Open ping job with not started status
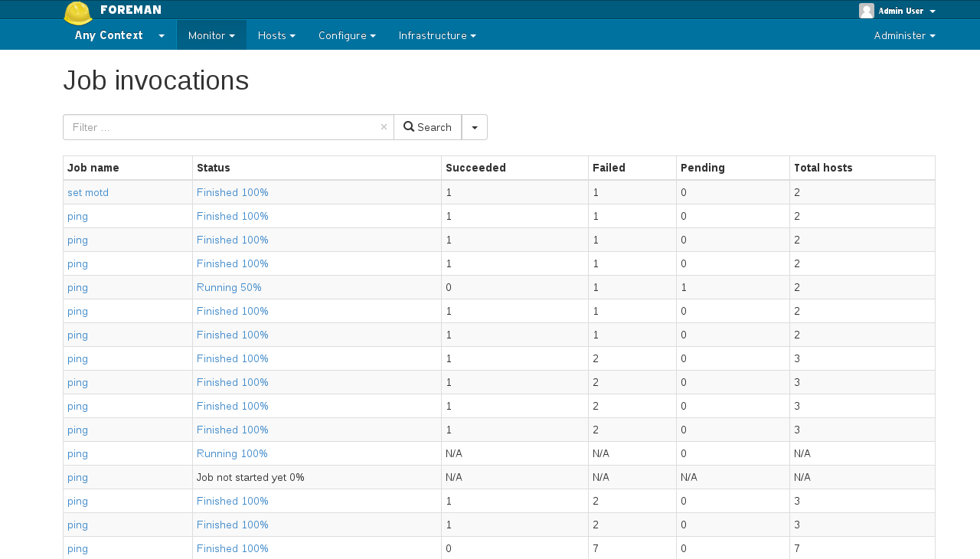The height and width of the screenshot is (559, 980). click(x=77, y=477)
